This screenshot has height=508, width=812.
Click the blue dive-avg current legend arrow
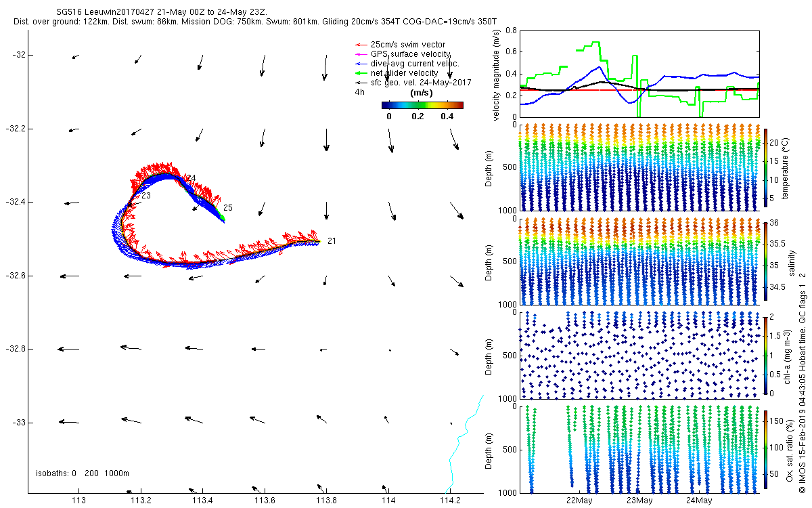click(360, 64)
